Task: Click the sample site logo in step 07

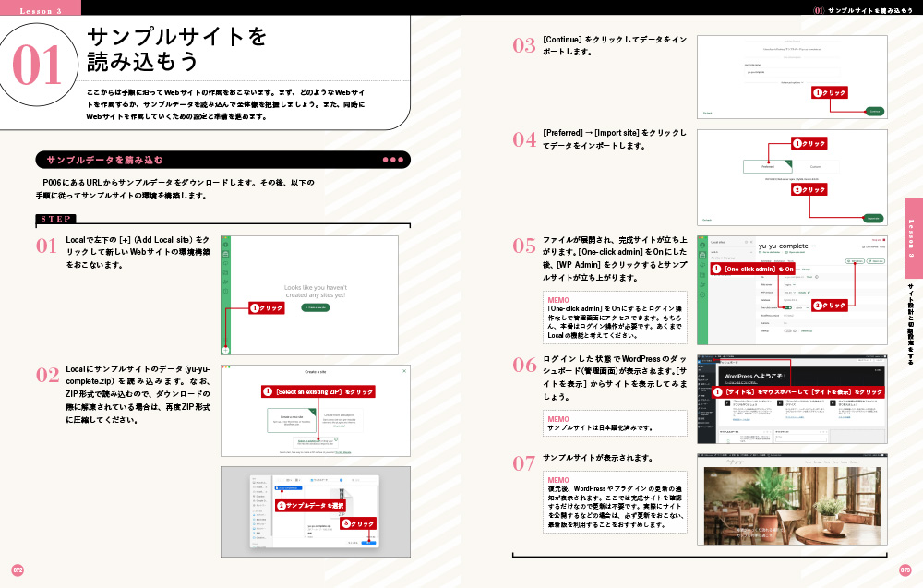Action: (x=736, y=462)
